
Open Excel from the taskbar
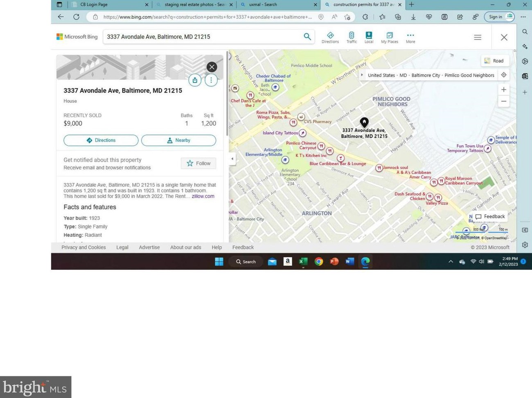click(303, 262)
